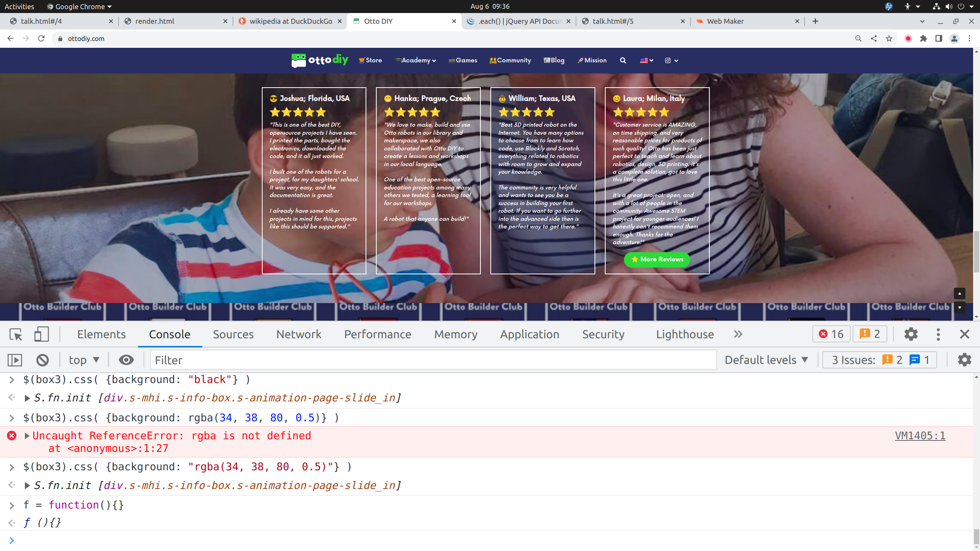Open the Chrome extensions puzzle icon
The image size is (980, 551).
(923, 39)
